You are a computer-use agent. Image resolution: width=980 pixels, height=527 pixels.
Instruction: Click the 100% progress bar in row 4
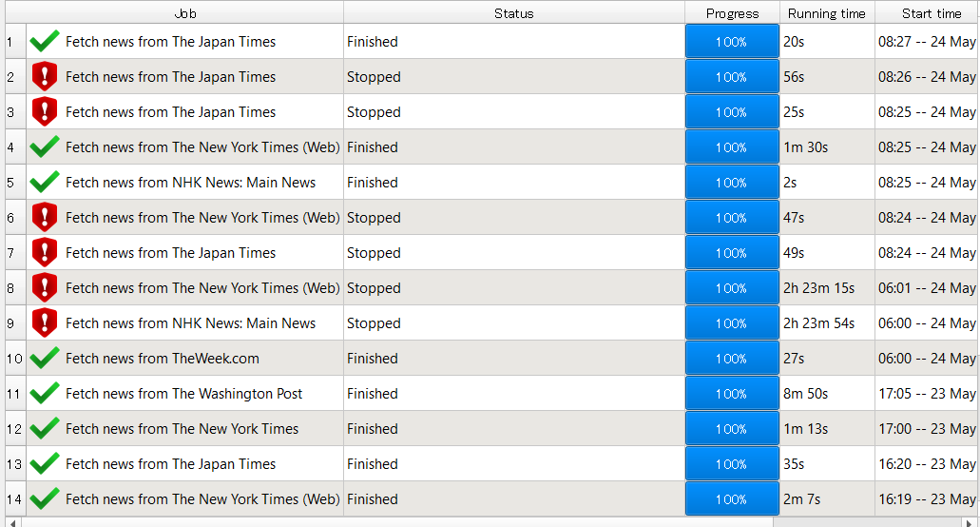point(731,147)
